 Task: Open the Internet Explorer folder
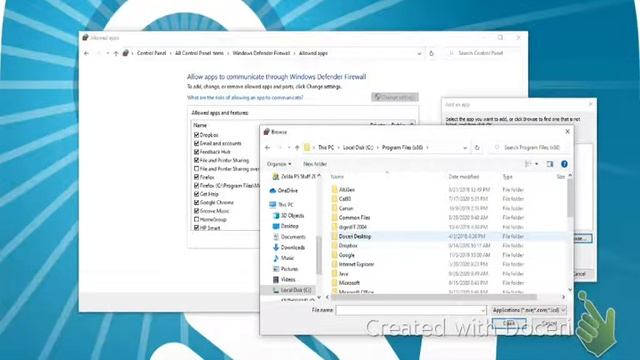[x=356, y=264]
